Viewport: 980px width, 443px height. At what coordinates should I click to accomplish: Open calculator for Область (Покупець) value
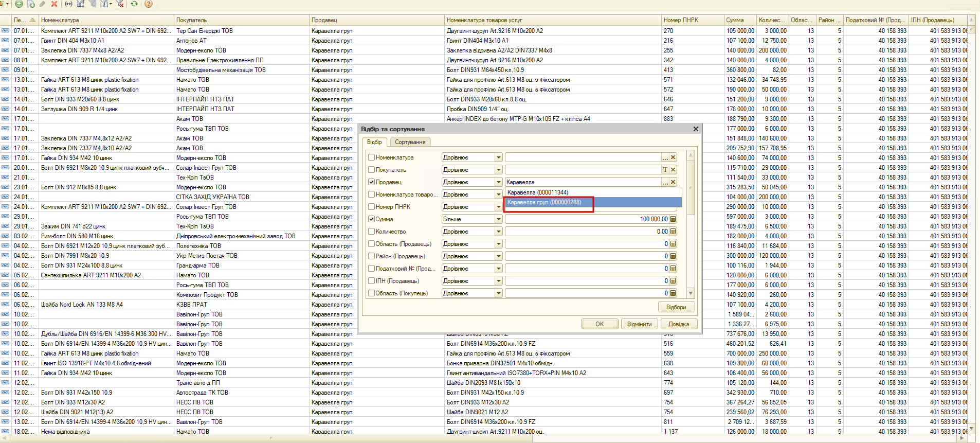(673, 293)
